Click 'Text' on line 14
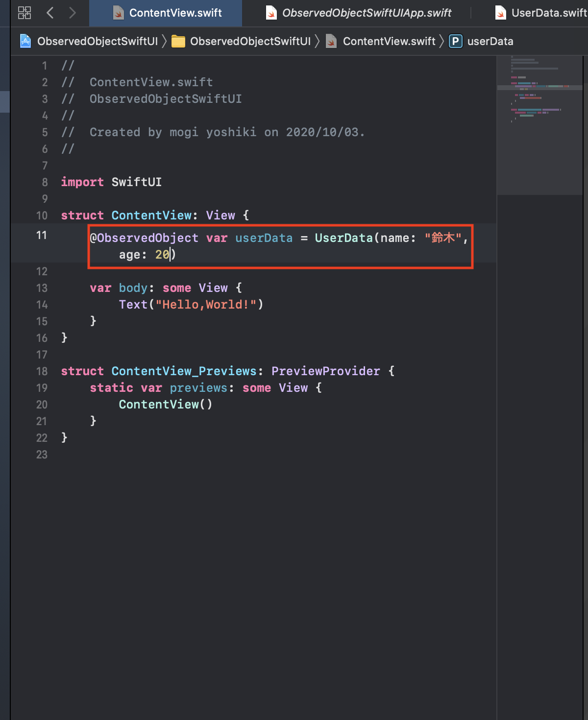Screen dimensions: 588x720 [133, 305]
